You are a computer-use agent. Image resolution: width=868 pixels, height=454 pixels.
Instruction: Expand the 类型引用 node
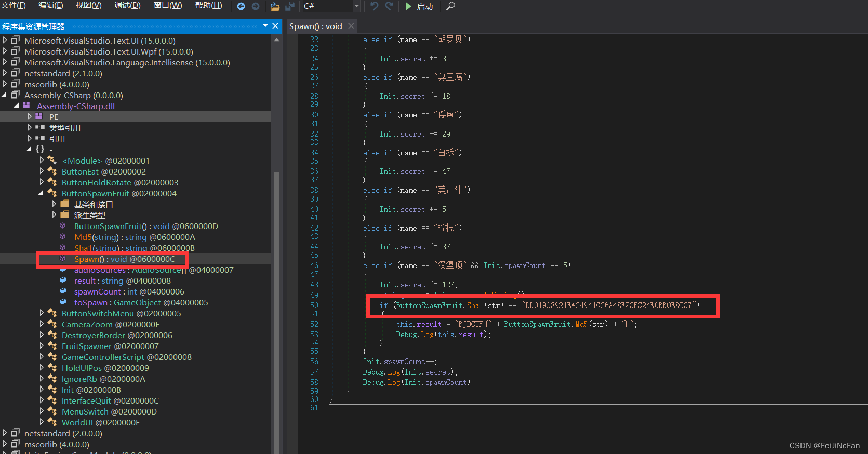click(x=30, y=127)
